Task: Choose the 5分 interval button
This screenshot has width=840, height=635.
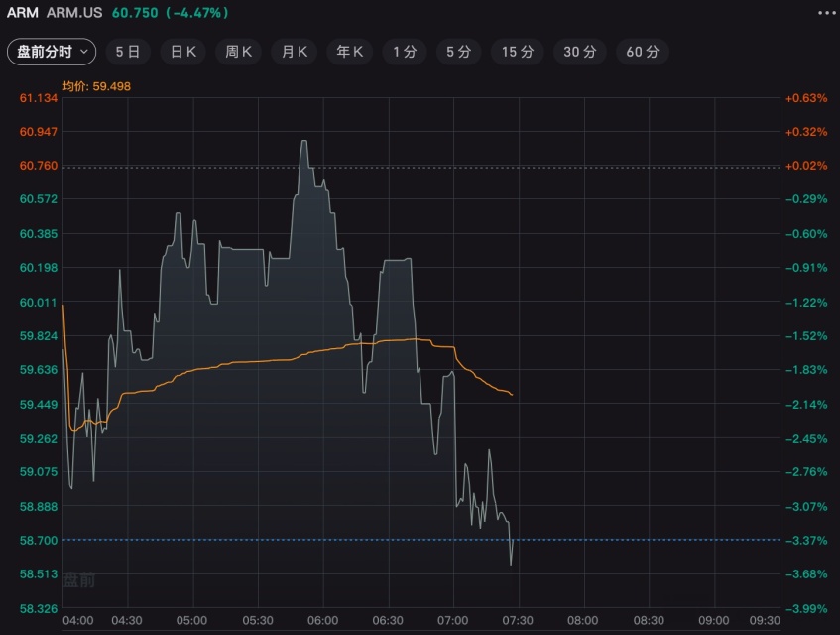Action: click(x=458, y=52)
